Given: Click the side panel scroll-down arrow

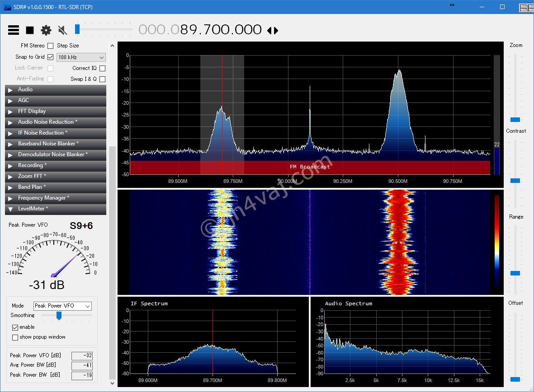Looking at the screenshot, I should pyautogui.click(x=113, y=383).
